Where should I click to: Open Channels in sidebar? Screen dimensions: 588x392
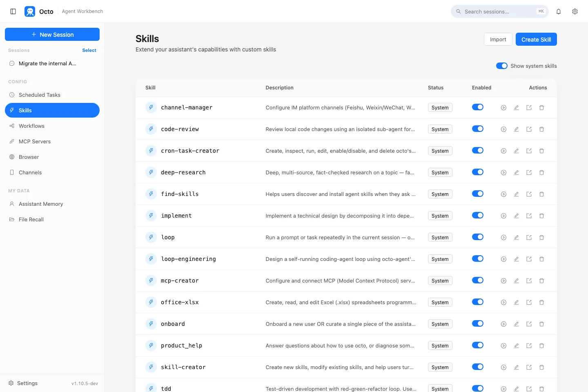tap(52, 172)
